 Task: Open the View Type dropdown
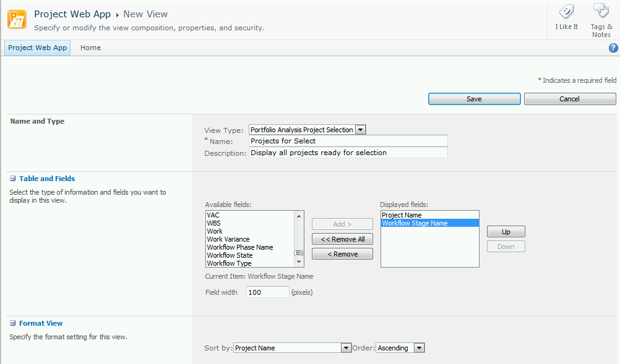pos(360,130)
